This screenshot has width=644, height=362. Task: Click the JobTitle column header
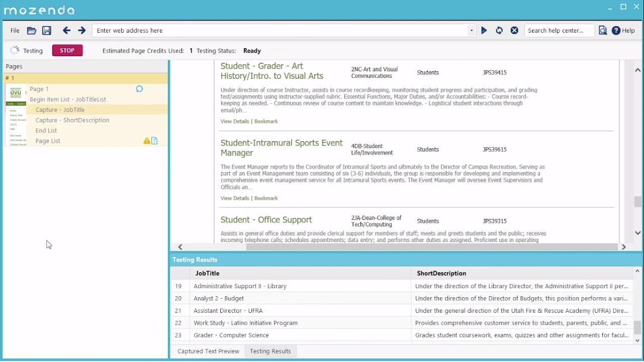[300, 273]
